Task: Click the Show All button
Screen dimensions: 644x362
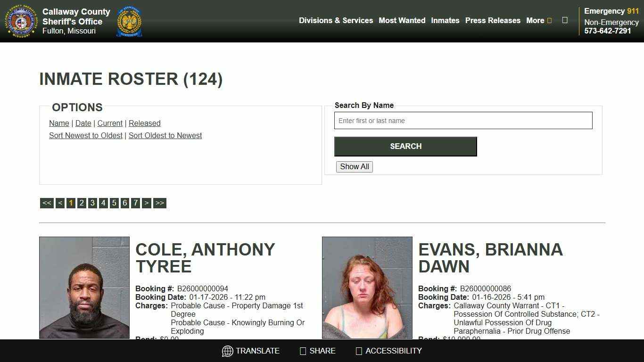Action: (354, 167)
